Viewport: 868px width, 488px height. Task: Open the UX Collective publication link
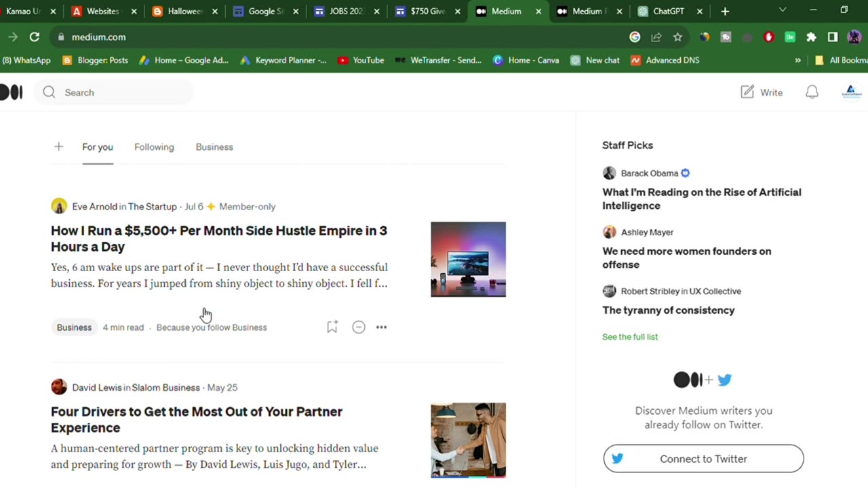point(715,291)
